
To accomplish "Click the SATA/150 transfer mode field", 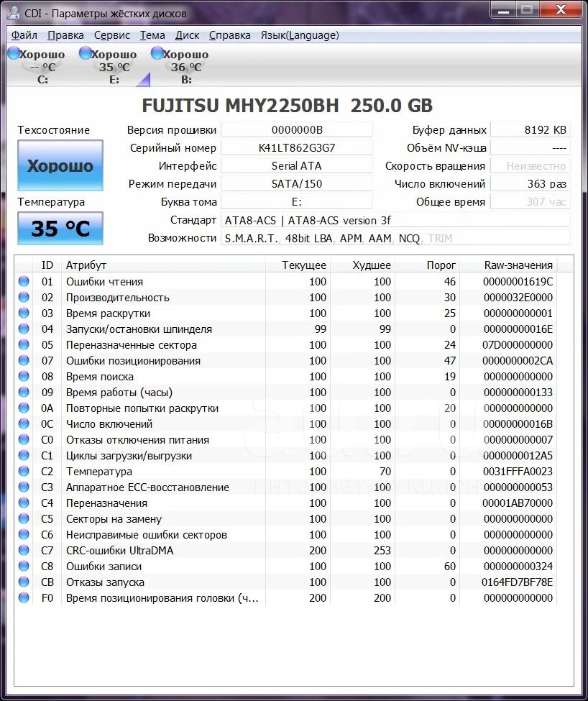I will point(297,184).
